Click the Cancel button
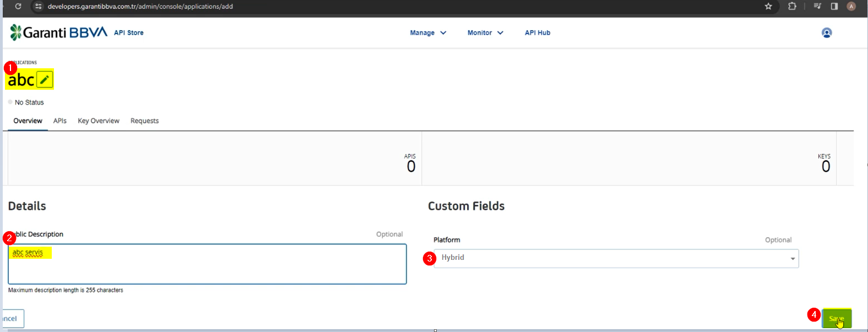Image resolution: width=868 pixels, height=332 pixels. click(x=11, y=319)
